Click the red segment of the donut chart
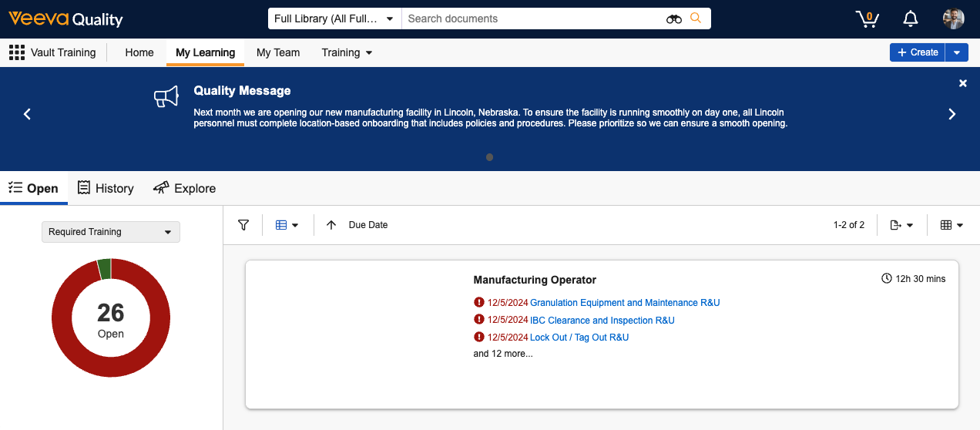980x430 pixels. (x=111, y=365)
